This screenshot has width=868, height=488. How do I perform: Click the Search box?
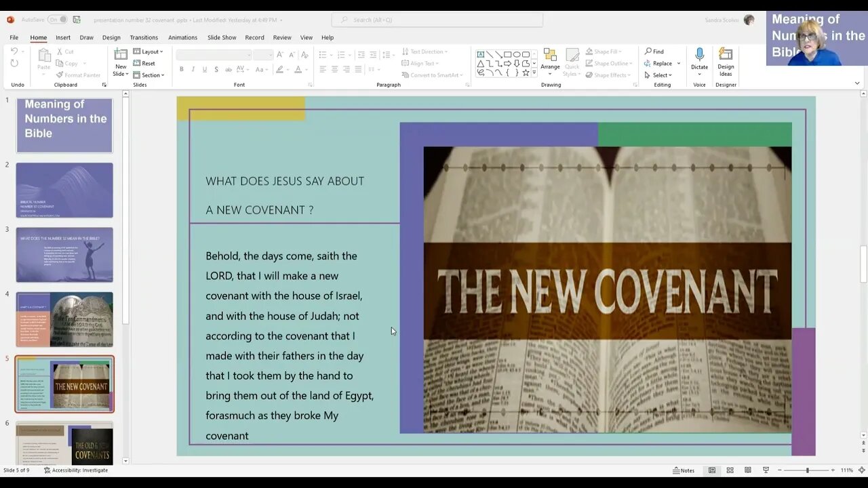(437, 20)
